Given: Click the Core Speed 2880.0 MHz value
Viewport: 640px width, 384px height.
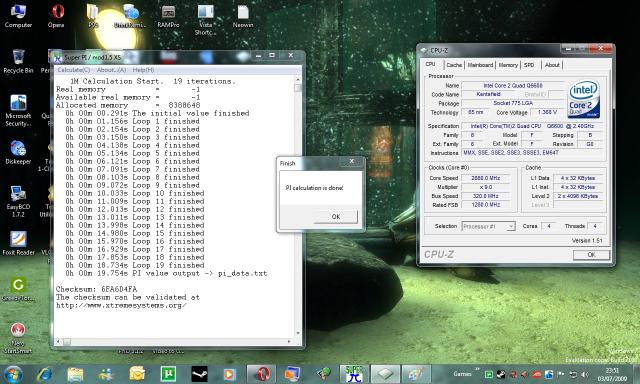Looking at the screenshot, I should [x=486, y=178].
